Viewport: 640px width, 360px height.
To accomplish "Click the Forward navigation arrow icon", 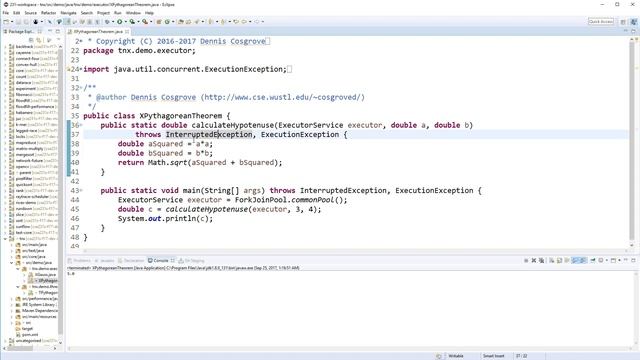I will pos(257,22).
